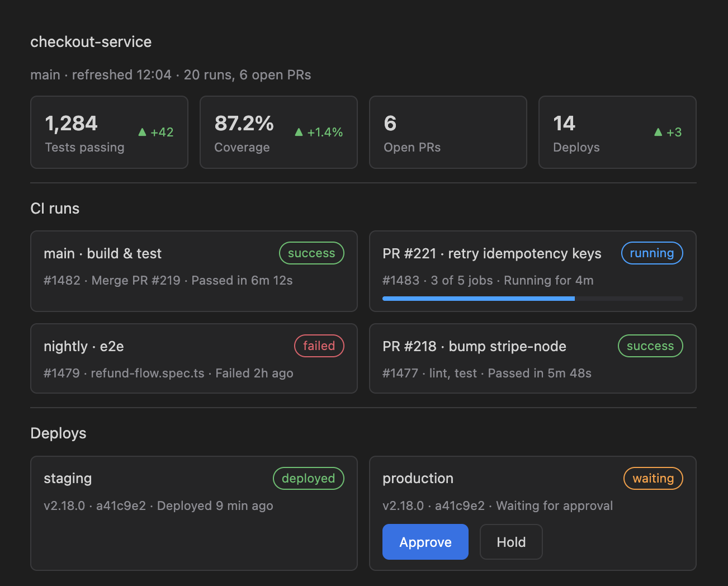Click the +1.4% coverage change value
Image resolution: width=728 pixels, height=586 pixels.
click(325, 133)
